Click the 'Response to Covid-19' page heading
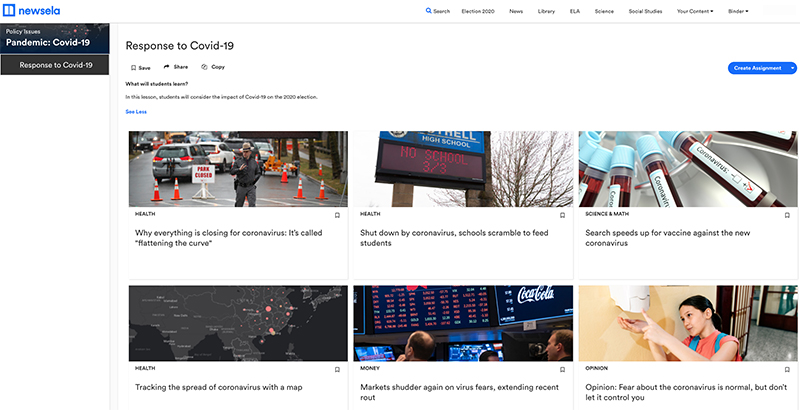The image size is (800, 410). [x=180, y=46]
